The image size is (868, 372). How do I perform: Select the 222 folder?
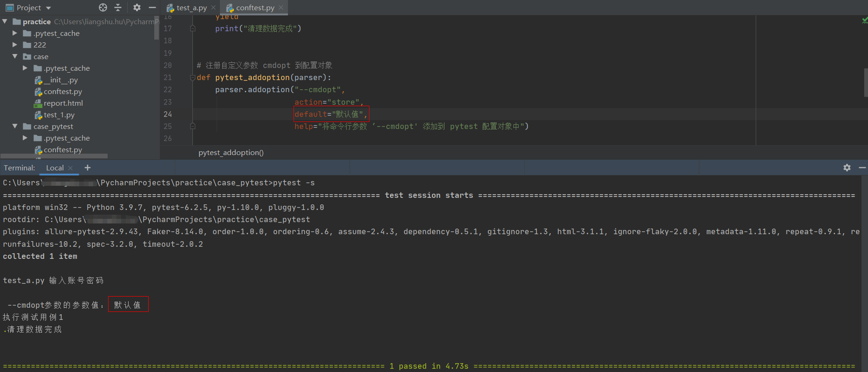(40, 45)
